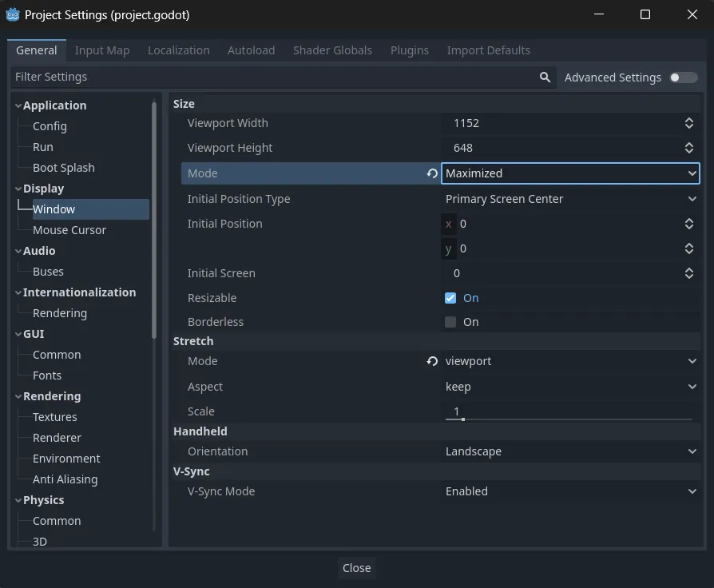
Task: Switch to the Plugins tab
Action: [x=410, y=50]
